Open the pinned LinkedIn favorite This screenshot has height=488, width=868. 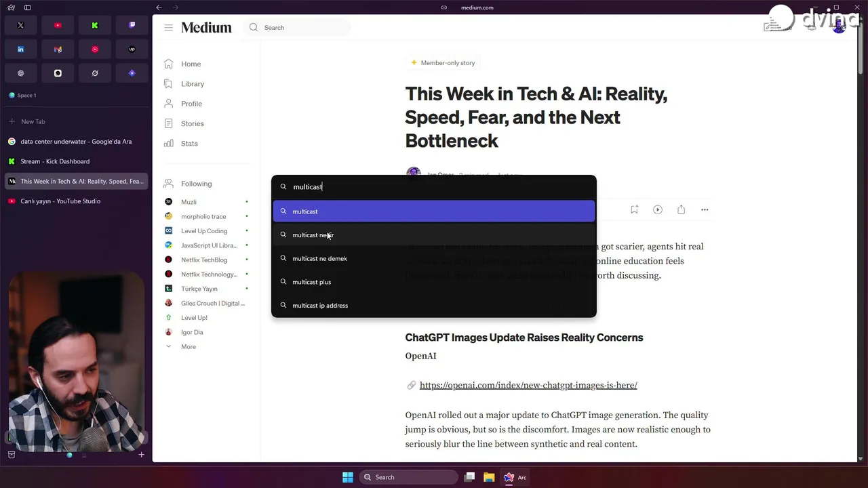[20, 49]
